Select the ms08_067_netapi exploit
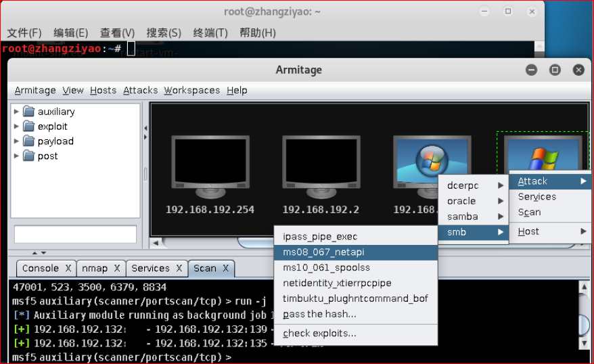Screen dimensions: 594x364 pos(356,252)
